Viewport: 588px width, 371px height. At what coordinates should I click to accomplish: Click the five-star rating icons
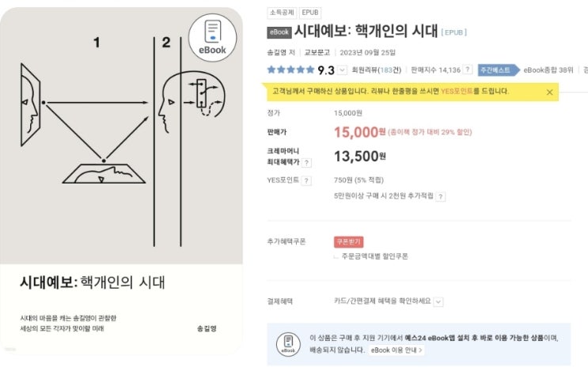(x=290, y=70)
